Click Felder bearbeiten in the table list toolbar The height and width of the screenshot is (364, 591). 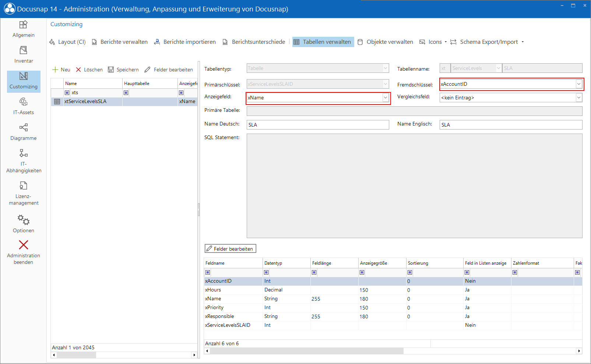(169, 70)
